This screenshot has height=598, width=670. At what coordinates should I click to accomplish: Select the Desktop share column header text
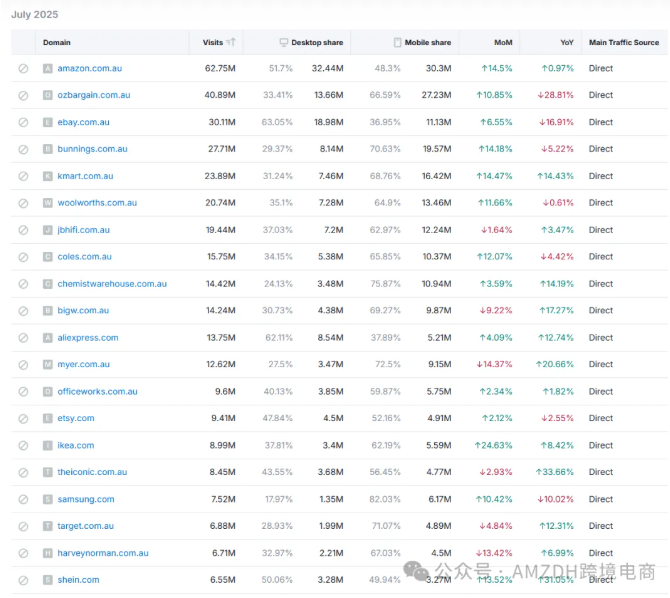(317, 42)
